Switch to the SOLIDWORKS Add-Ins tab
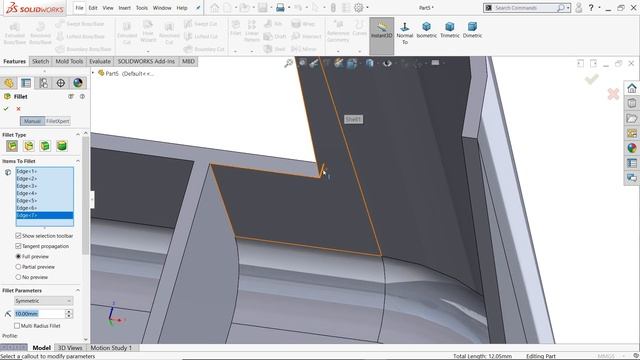Screen dimensions: 640x360 coord(146,61)
